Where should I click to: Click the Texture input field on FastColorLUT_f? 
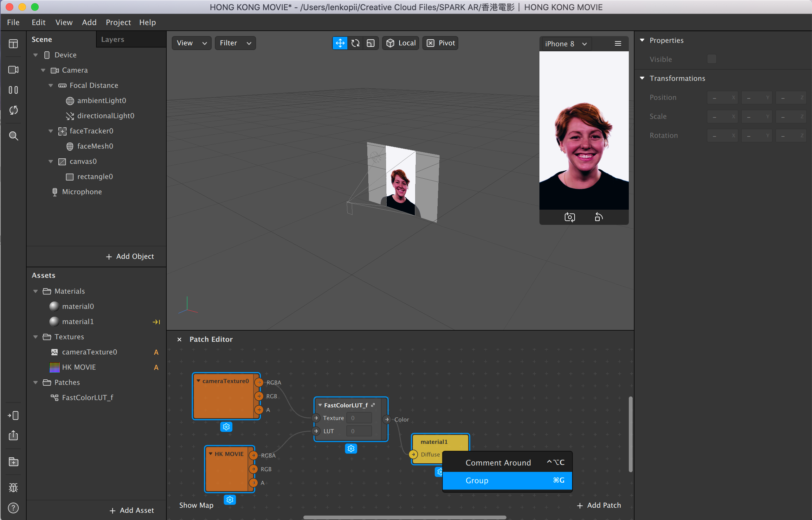359,418
